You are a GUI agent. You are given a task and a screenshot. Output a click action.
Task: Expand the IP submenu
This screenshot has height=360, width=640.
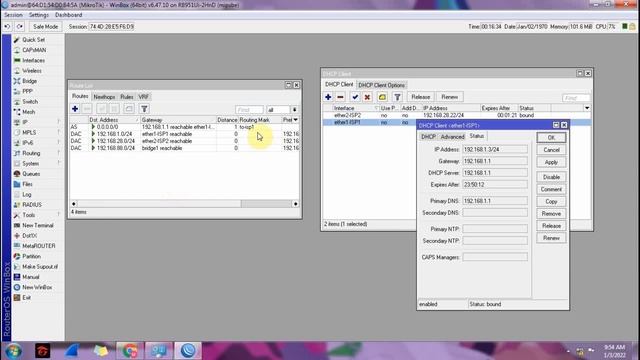25,122
